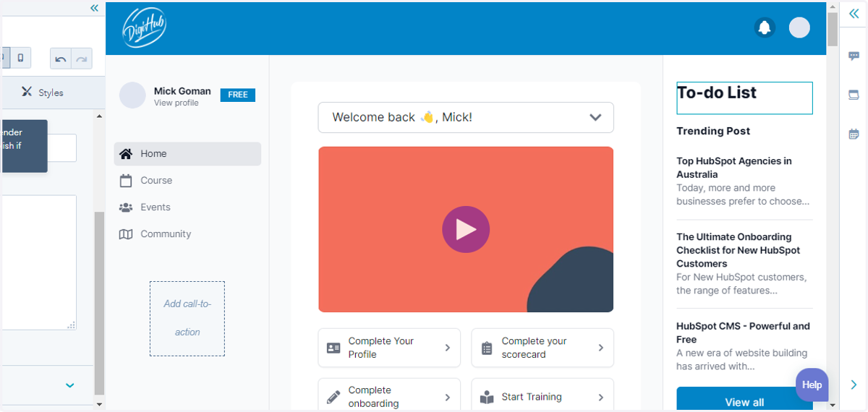868x412 pixels.
Task: Click the onboarding pencil icon
Action: pyautogui.click(x=333, y=397)
